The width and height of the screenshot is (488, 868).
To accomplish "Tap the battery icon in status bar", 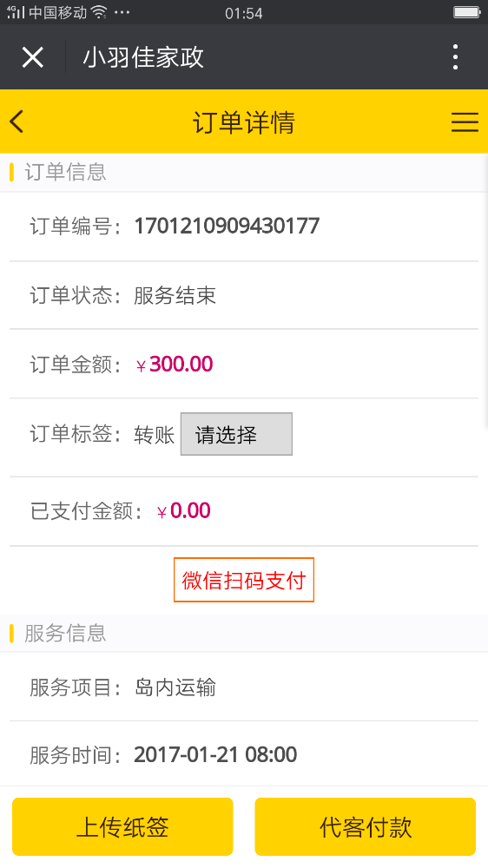I will coord(467,12).
